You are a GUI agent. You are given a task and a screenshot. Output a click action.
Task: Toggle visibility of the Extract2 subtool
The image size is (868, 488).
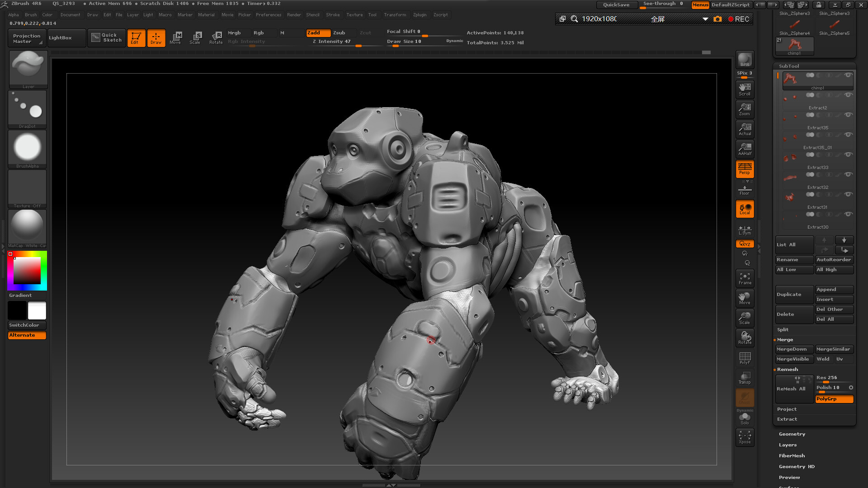click(849, 95)
